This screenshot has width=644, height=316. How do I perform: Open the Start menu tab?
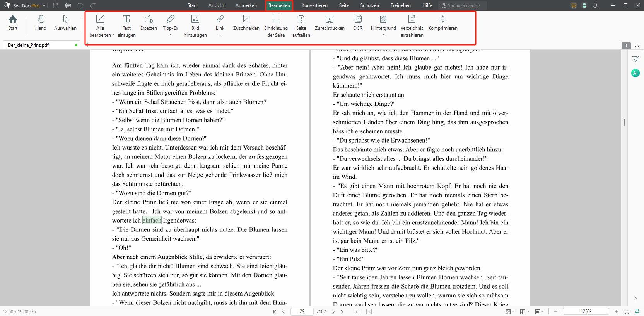pyautogui.click(x=192, y=5)
